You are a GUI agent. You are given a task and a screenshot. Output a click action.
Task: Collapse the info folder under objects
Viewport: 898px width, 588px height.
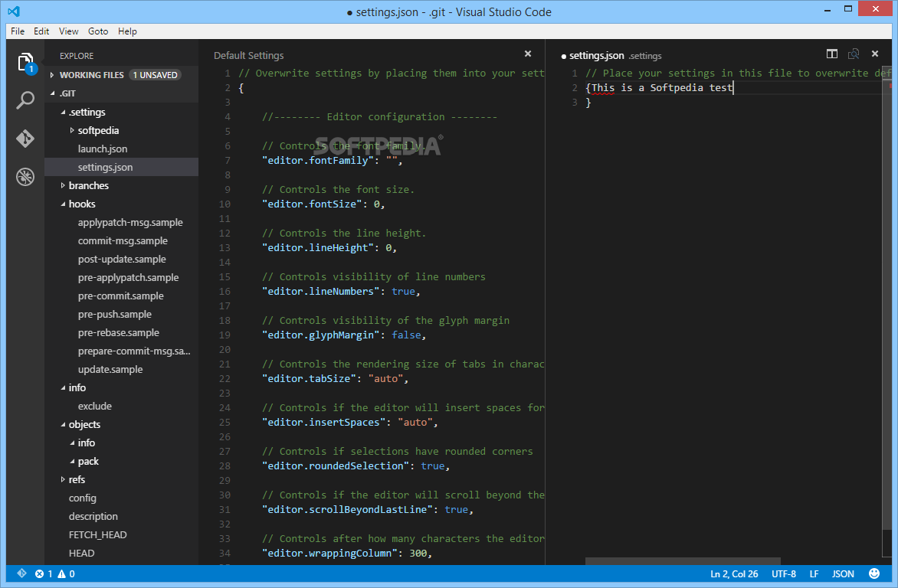(72, 443)
